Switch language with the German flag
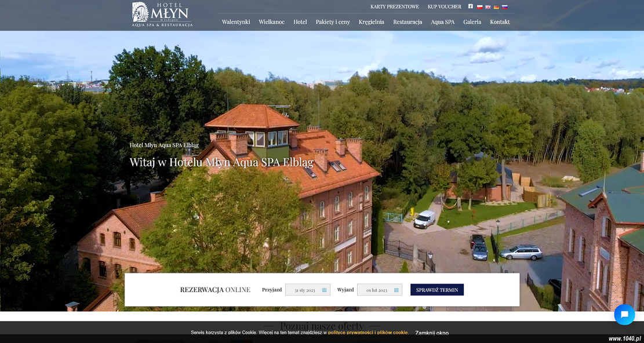644x343 pixels. tap(496, 7)
